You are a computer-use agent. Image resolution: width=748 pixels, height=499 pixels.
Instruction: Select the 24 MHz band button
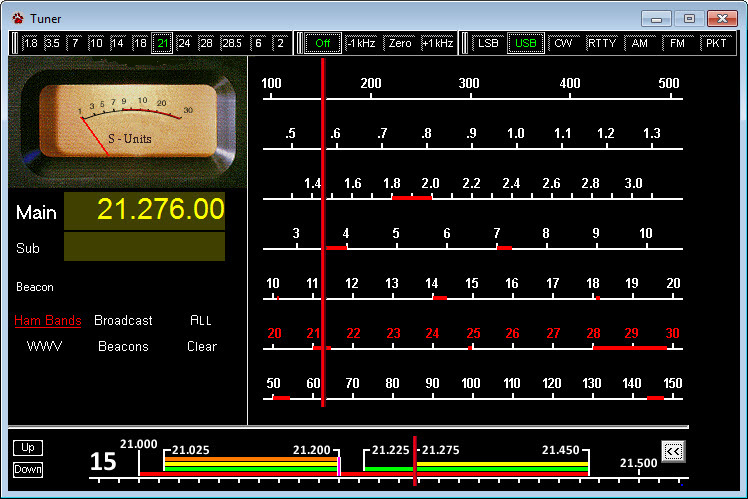point(184,43)
